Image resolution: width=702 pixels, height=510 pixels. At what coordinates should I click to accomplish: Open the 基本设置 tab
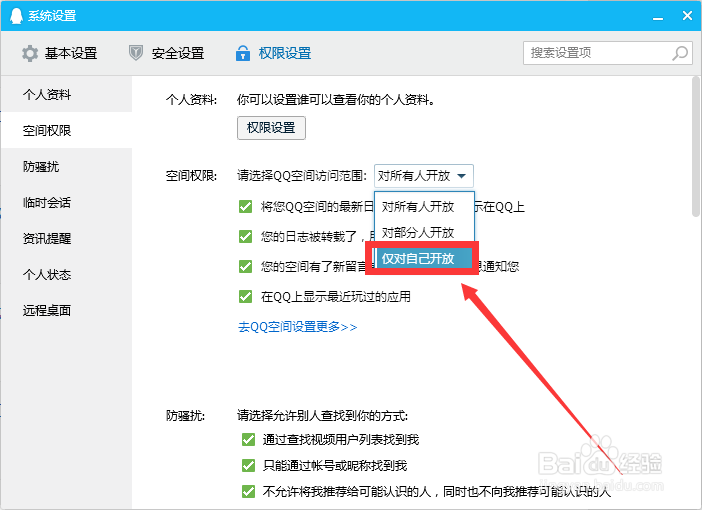tap(59, 53)
